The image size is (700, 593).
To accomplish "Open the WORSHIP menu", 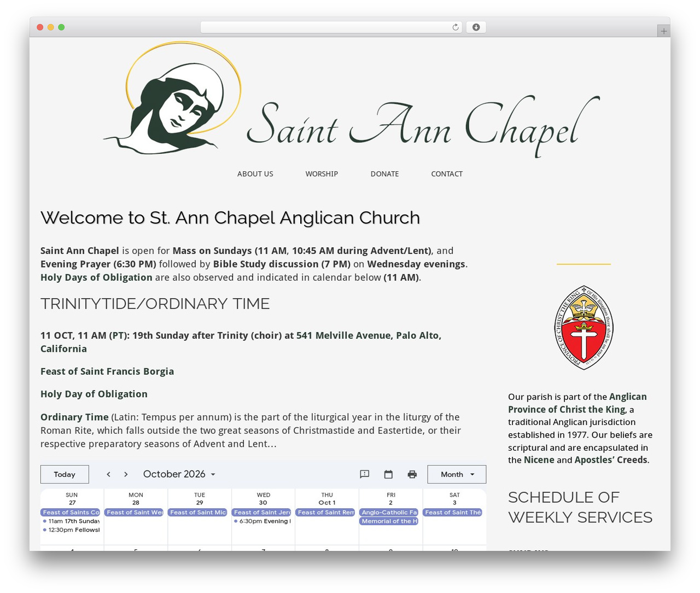I will click(322, 174).
